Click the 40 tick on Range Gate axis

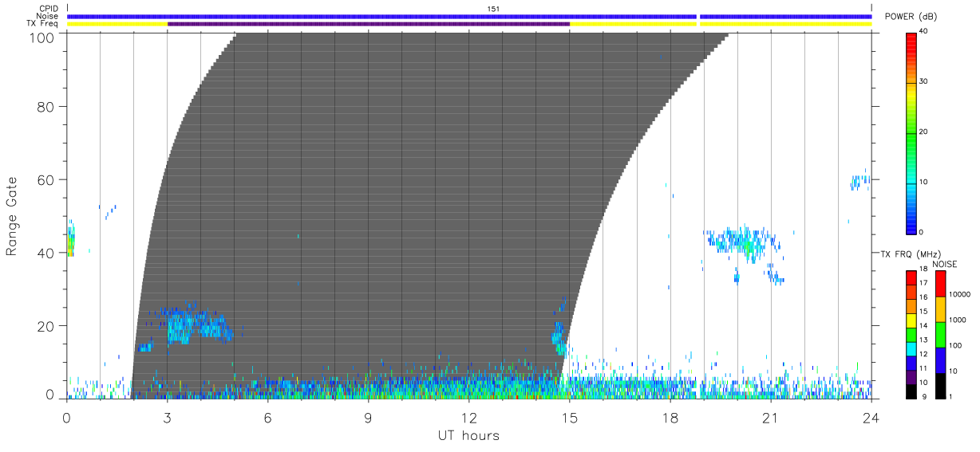(46, 253)
